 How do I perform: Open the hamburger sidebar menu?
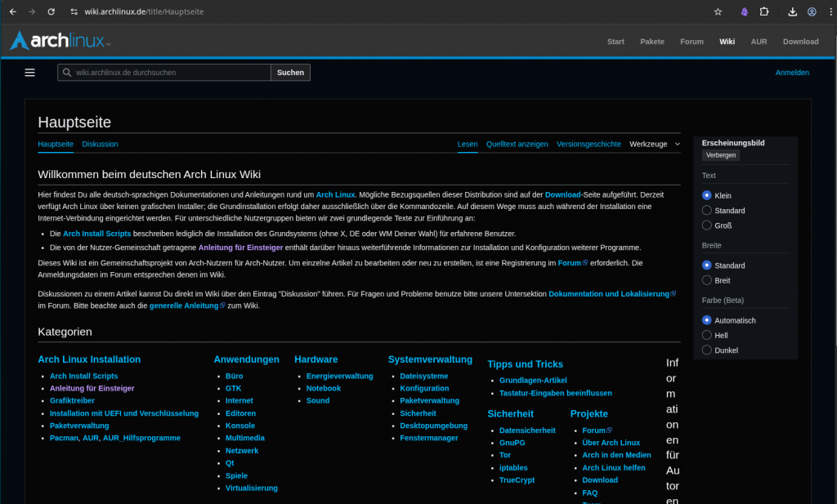click(30, 73)
